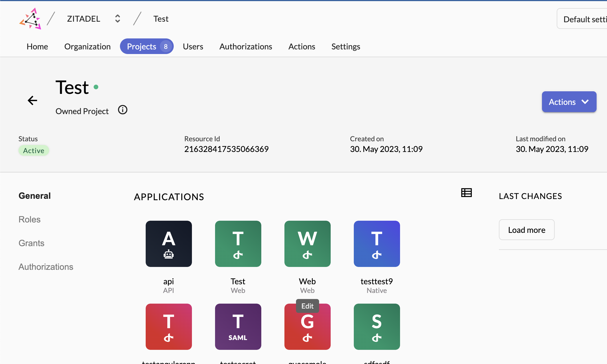Switch to the Users tab
The height and width of the screenshot is (364, 607).
click(x=193, y=47)
